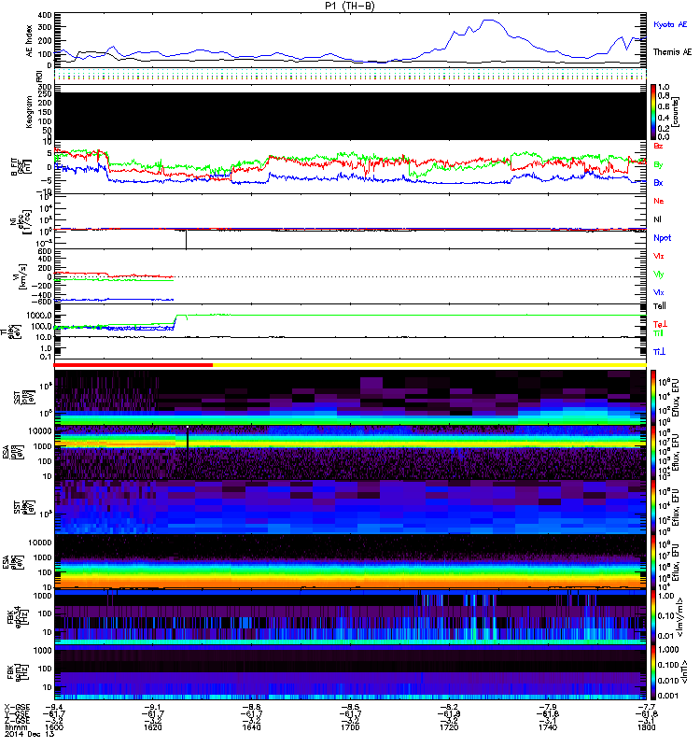Click the blue Bx legend label
This screenshot has height=747, width=700.
tap(658, 182)
